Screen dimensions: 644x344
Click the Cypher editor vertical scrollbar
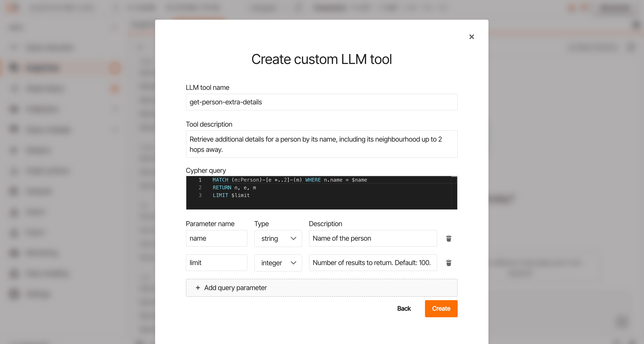(454, 193)
